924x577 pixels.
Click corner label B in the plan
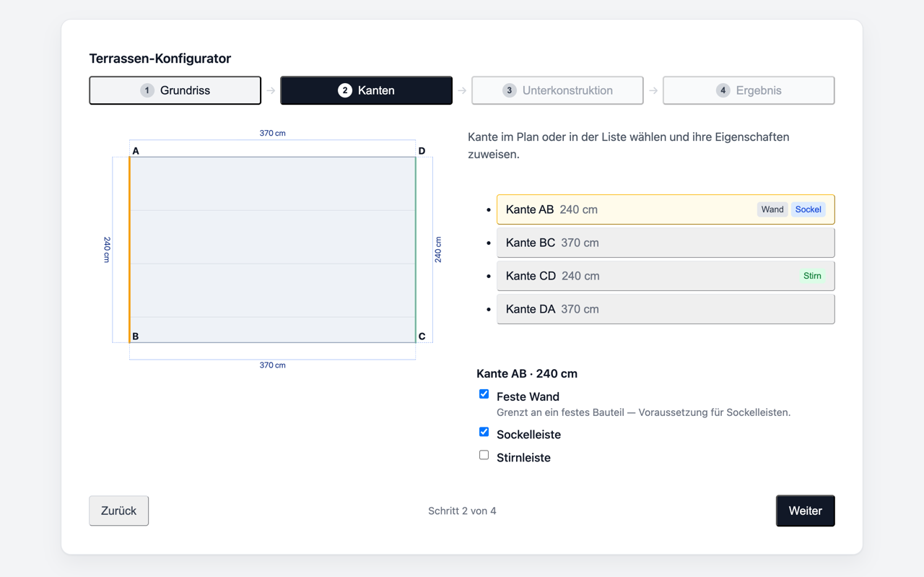[136, 337]
